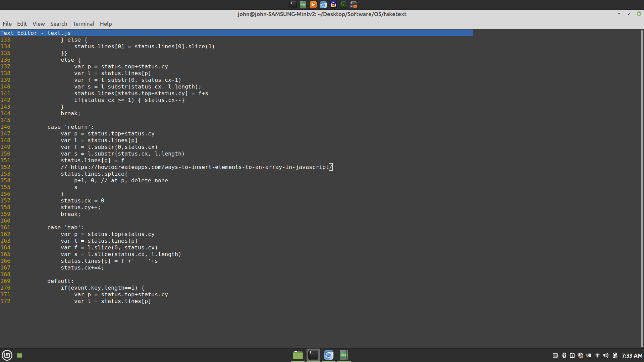Launch the calculator from the top panel
This screenshot has width=644, height=362.
coord(354,5)
